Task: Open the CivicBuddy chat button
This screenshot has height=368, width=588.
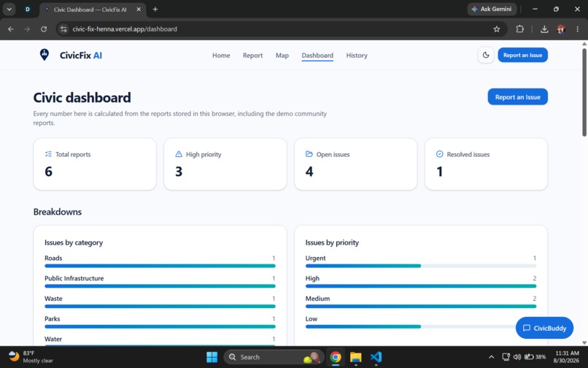Action: 544,328
